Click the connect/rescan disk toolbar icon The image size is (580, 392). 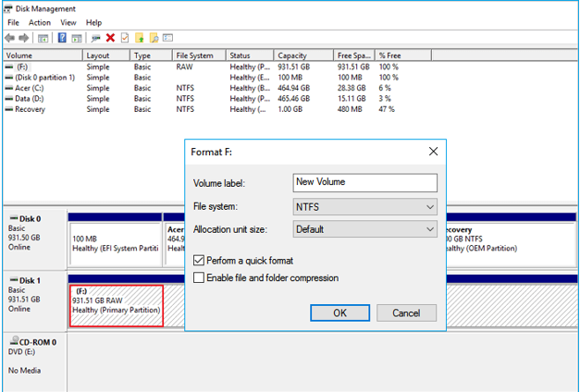coord(96,38)
